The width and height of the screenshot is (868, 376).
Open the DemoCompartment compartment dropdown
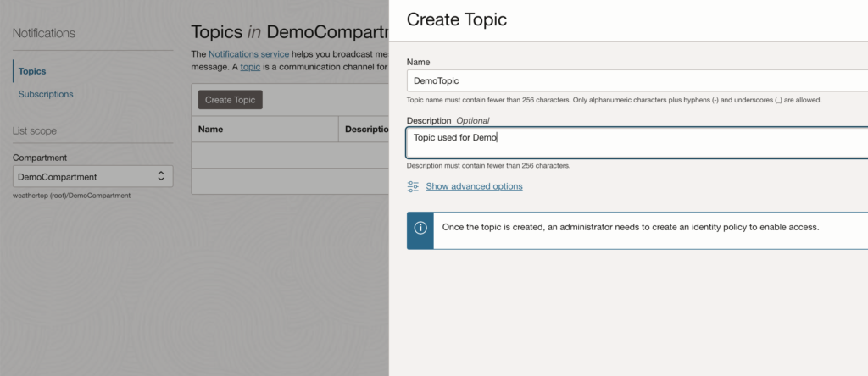click(93, 176)
